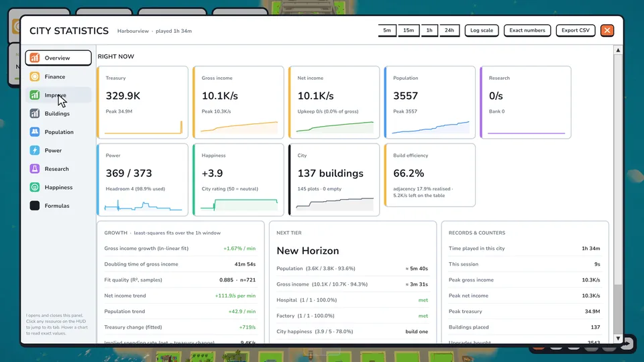Switch to the Power tab
The height and width of the screenshot is (362, 644).
click(58, 150)
